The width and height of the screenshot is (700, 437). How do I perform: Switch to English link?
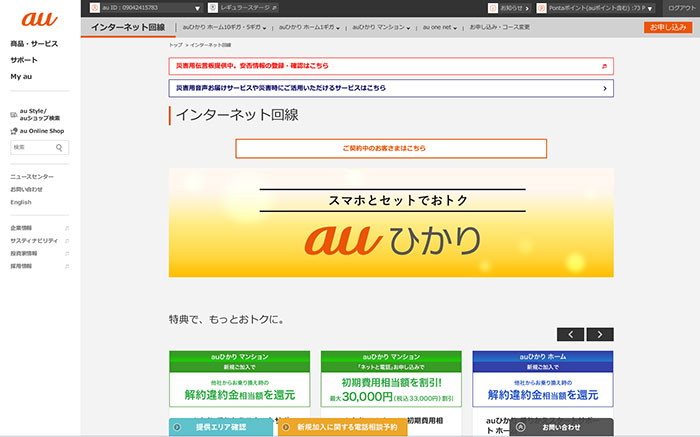[x=21, y=202]
